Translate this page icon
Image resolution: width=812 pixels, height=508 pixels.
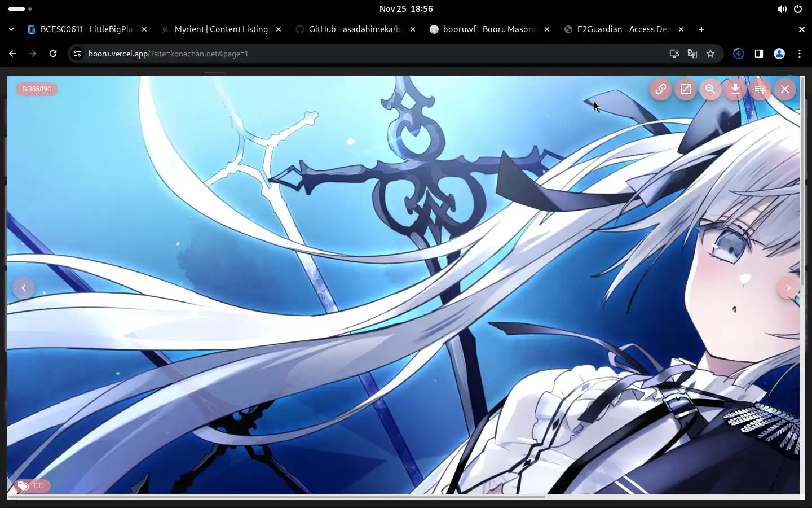[x=692, y=54]
